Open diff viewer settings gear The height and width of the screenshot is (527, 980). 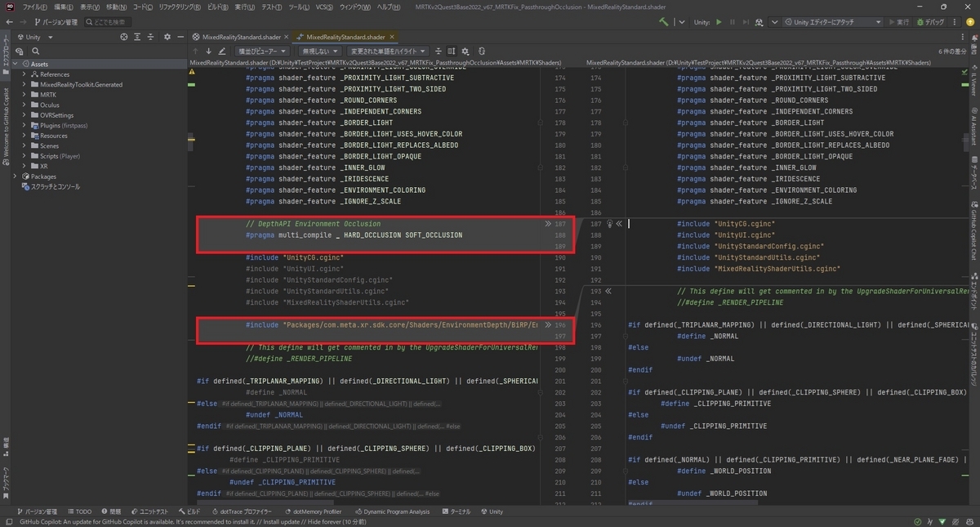pos(465,51)
